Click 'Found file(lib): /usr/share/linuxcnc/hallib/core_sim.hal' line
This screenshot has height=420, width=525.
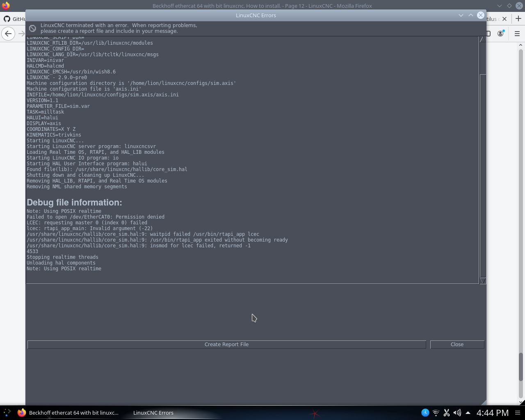[107, 169]
